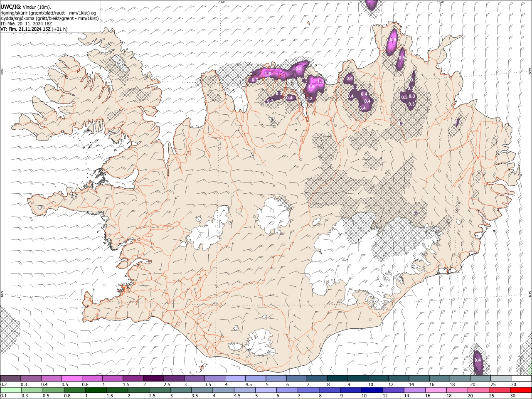Click the legend description line 'slydda/snjókoma'
The width and height of the screenshot is (532, 399).
coord(49,18)
